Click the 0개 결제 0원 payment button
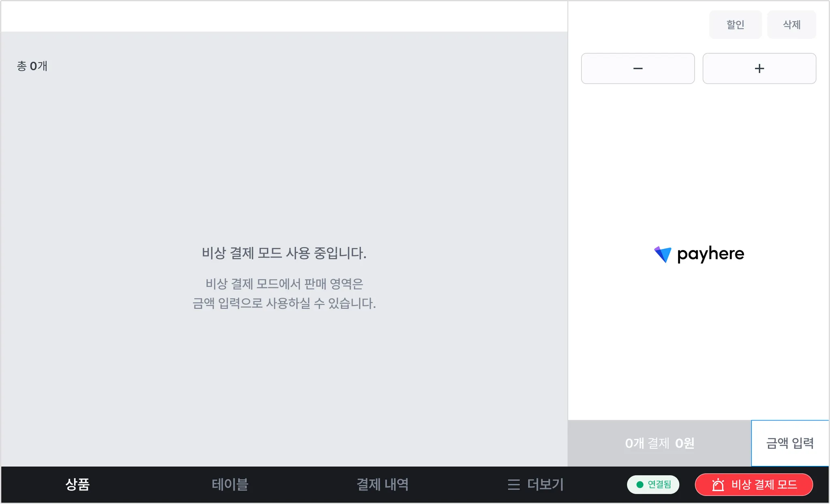 tap(659, 443)
